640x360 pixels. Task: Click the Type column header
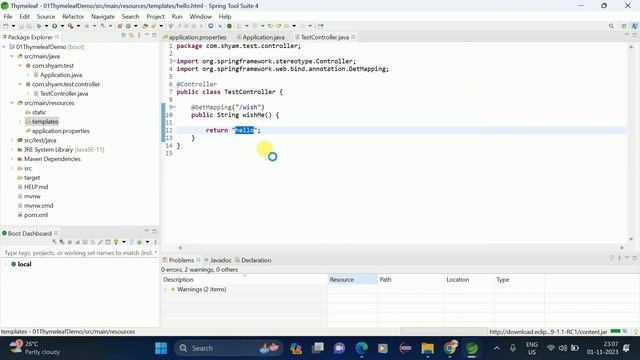tap(519, 280)
